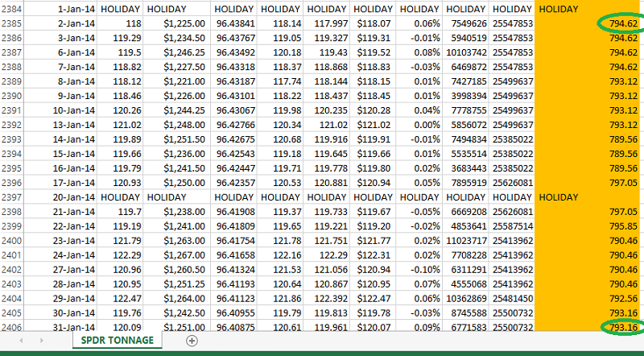Select the 7549626 volume cell
This screenshot has height=356, width=644.
coord(466,23)
